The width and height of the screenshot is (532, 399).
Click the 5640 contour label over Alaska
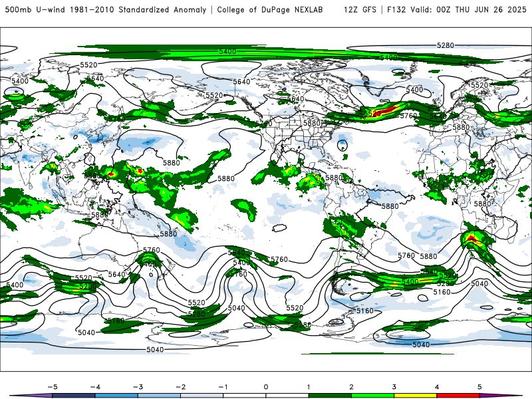coord(241,81)
